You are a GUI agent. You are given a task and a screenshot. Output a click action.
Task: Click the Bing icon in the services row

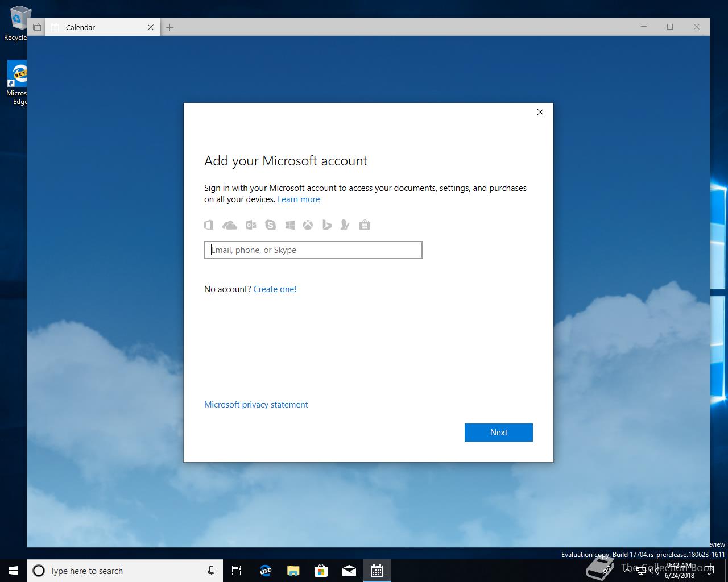327,225
